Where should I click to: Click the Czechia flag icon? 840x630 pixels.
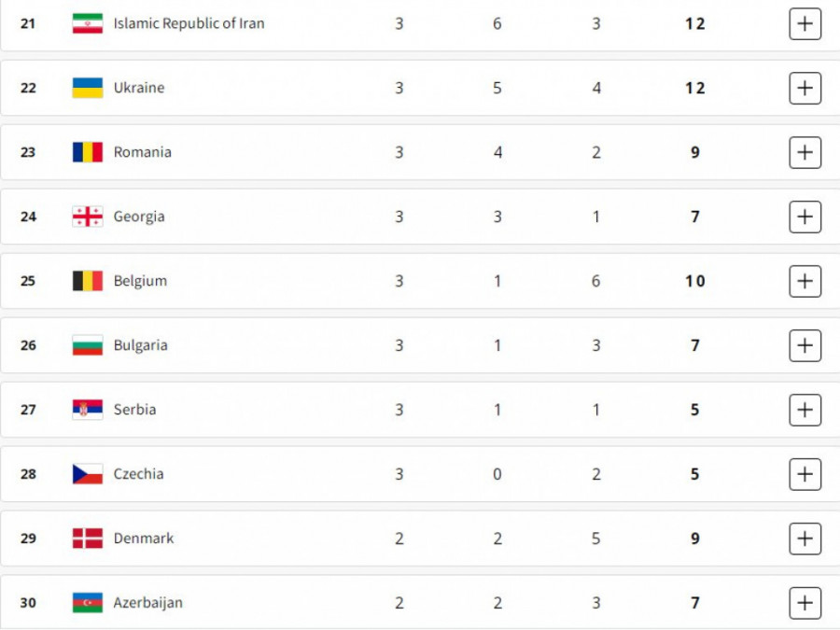(x=88, y=474)
